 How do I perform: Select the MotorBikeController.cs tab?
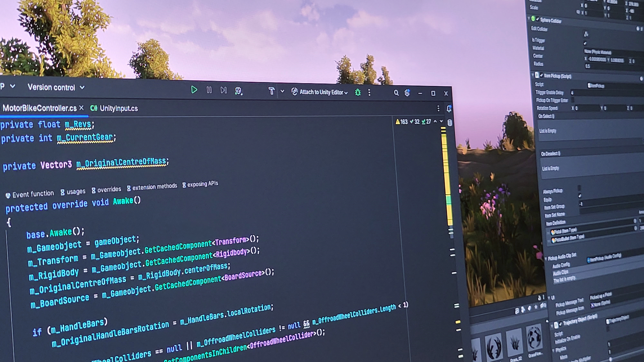coord(39,108)
